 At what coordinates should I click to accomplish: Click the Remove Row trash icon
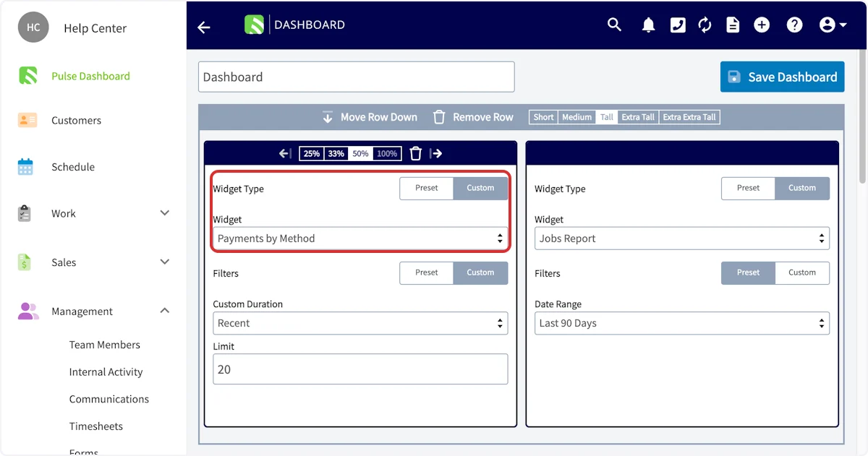pos(439,117)
